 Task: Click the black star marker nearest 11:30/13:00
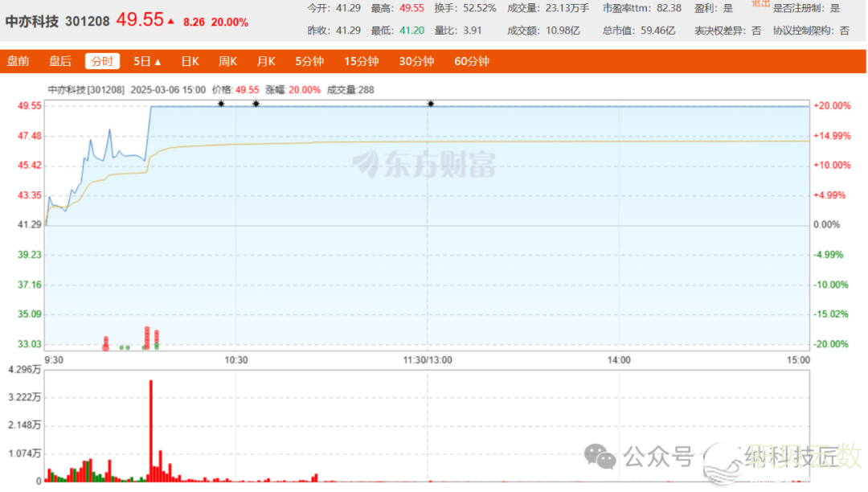431,104
